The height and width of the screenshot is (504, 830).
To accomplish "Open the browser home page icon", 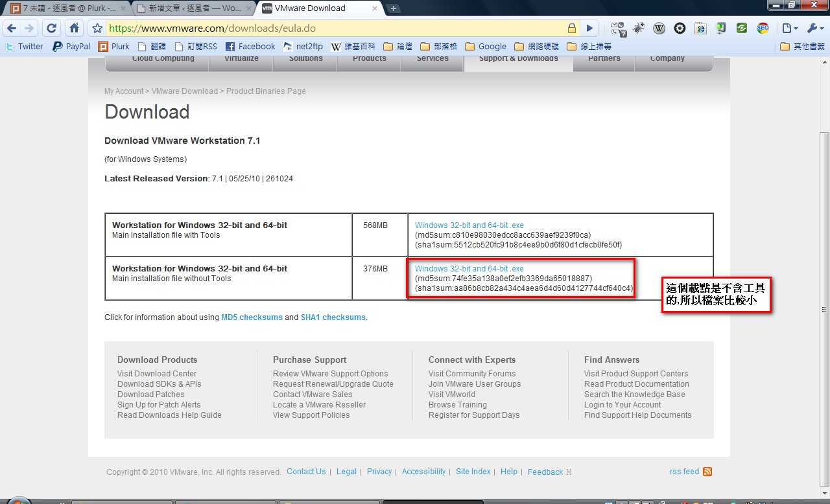I will (x=75, y=29).
